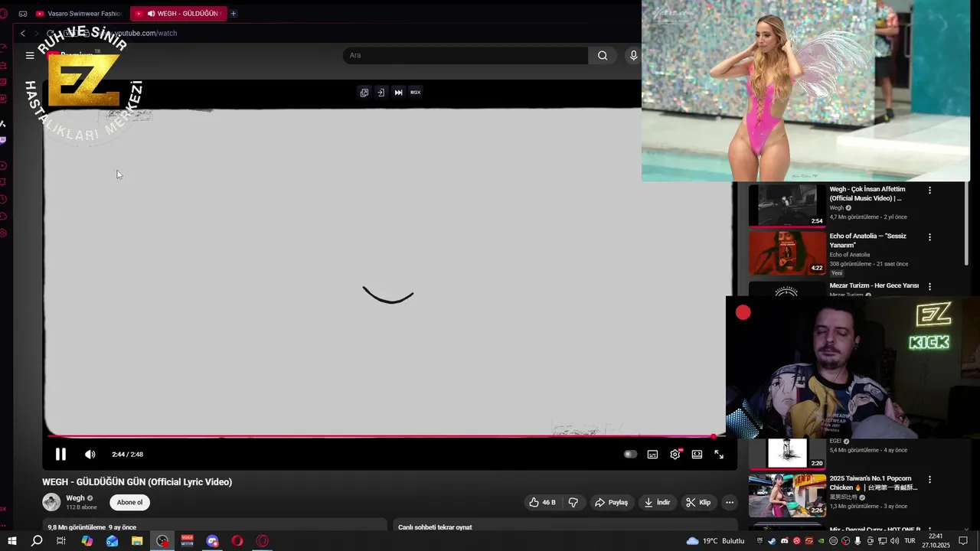Open Echo of Anatolia Sessiz Yanarım title
The image size is (980, 551).
(x=868, y=240)
